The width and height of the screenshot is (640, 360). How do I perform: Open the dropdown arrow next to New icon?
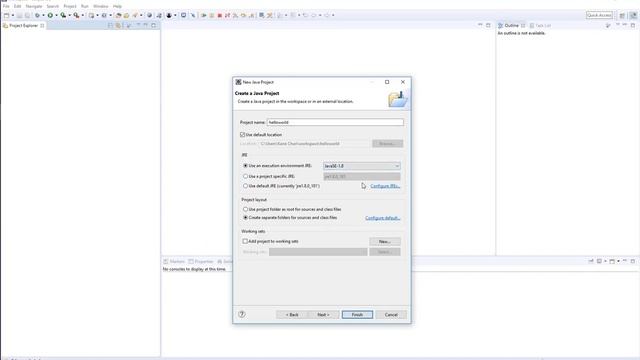[12, 15]
